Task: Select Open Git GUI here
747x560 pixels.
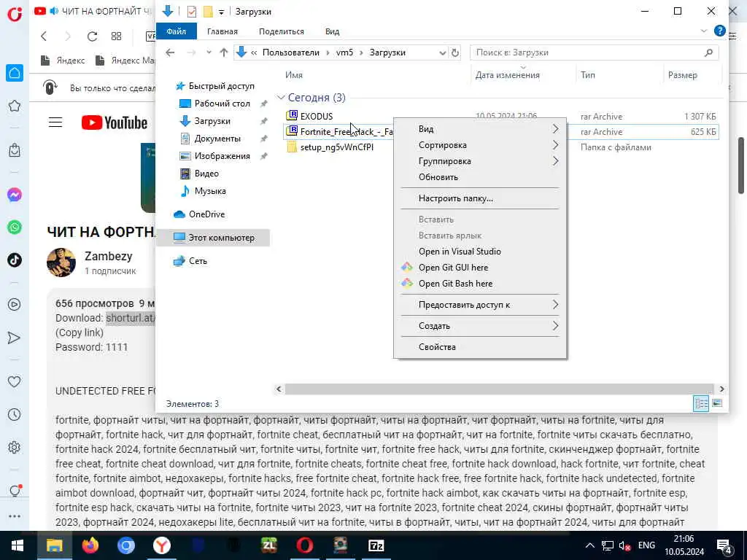Action: click(x=480, y=268)
